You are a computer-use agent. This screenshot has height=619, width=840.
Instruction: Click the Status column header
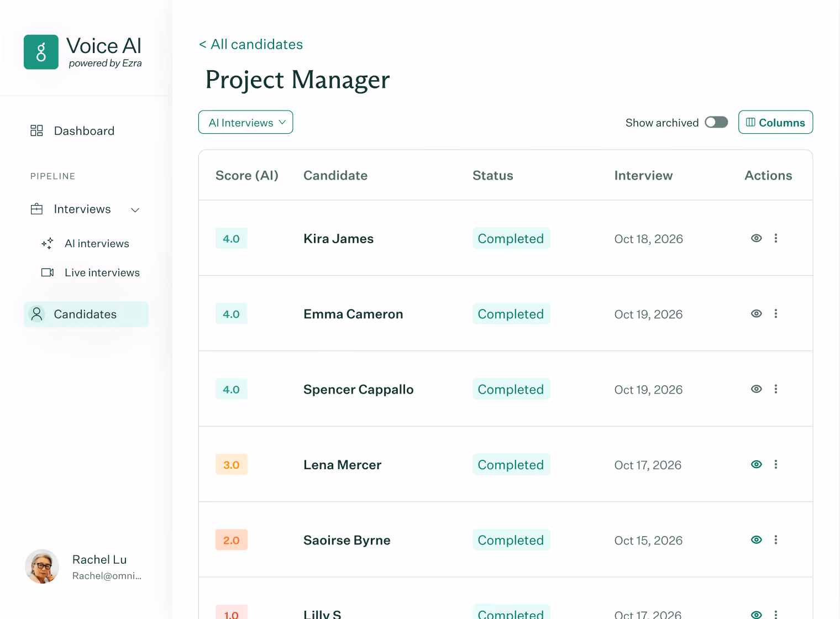(x=493, y=175)
